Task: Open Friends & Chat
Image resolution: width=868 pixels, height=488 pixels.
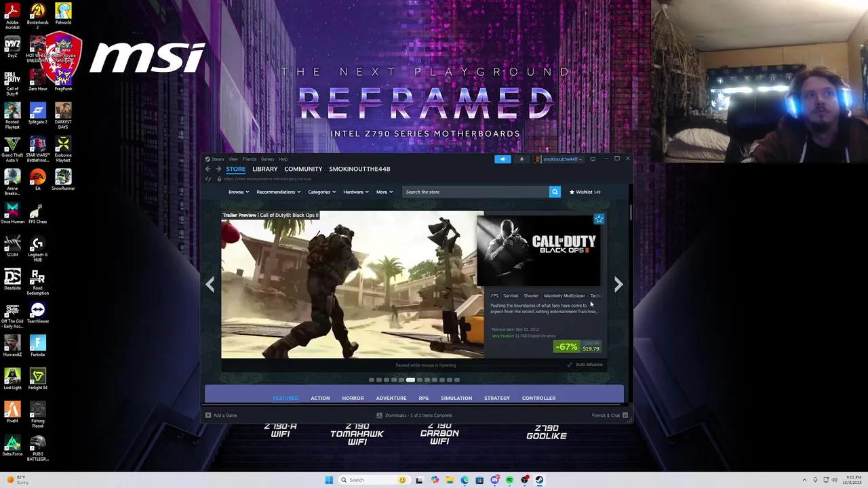Action: (x=610, y=415)
